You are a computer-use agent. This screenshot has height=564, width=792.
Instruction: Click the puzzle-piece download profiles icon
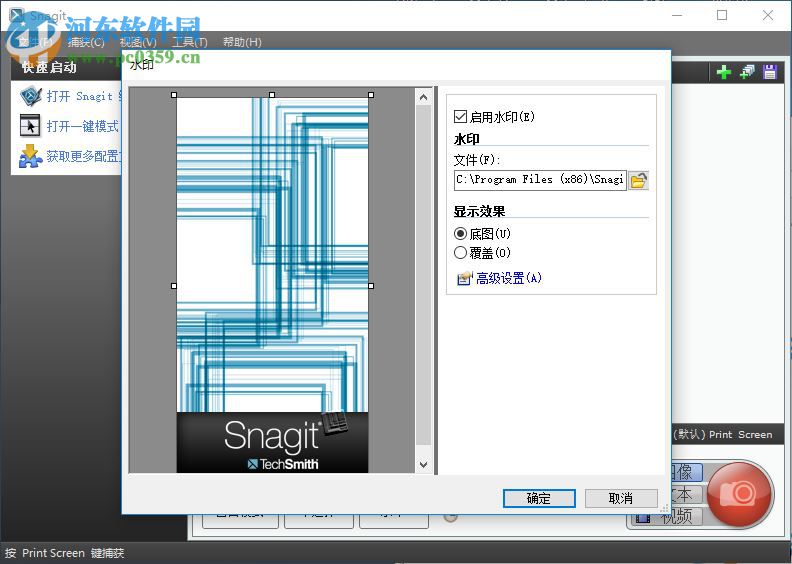(x=30, y=156)
